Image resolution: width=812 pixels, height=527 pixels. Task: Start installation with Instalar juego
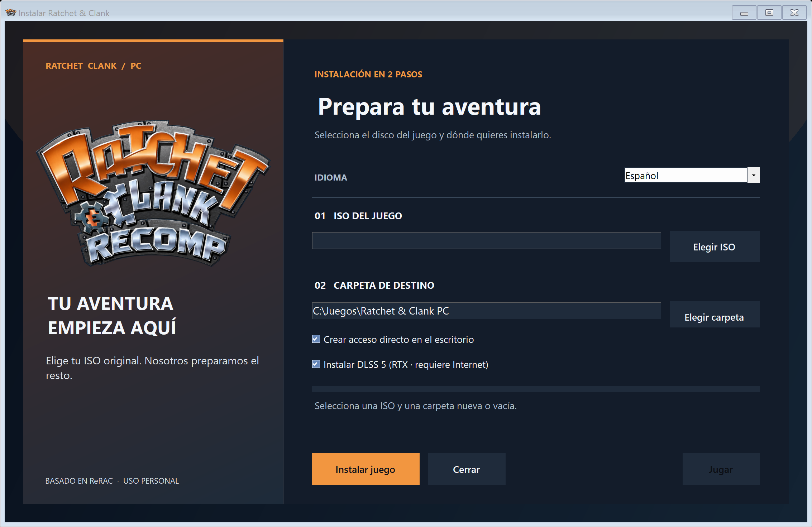[x=366, y=469]
